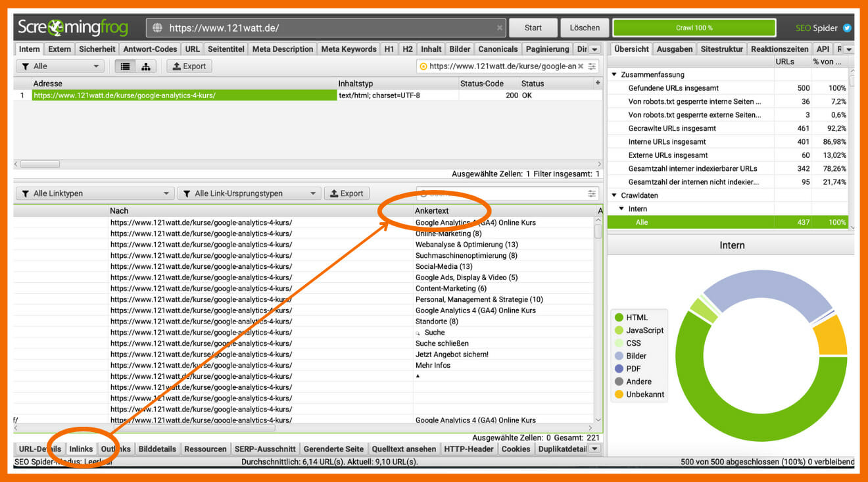
Task: Click the globe icon in URL bar
Action: (x=157, y=28)
